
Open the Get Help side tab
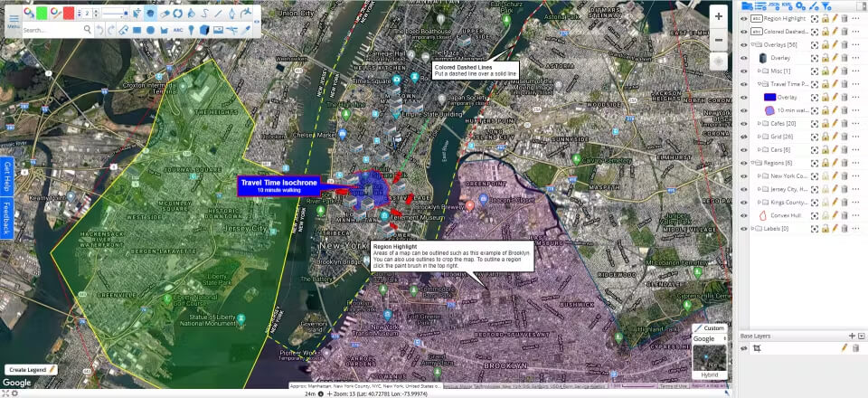click(7, 176)
